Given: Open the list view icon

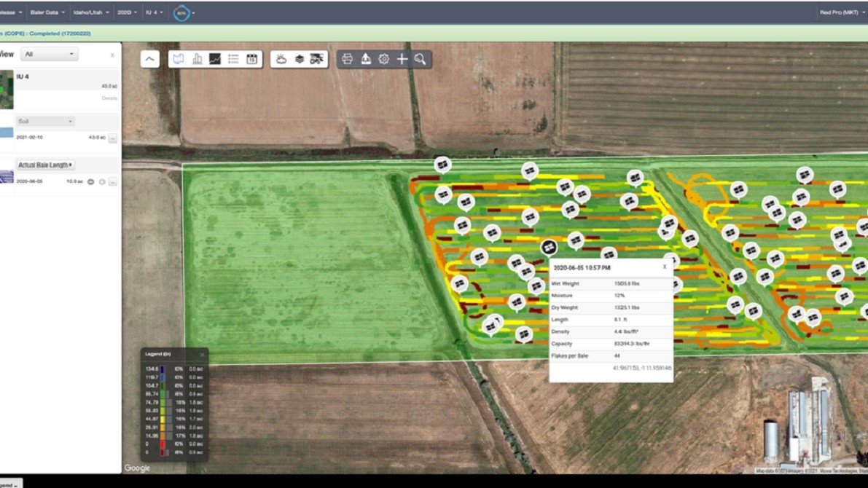Looking at the screenshot, I should 235,60.
